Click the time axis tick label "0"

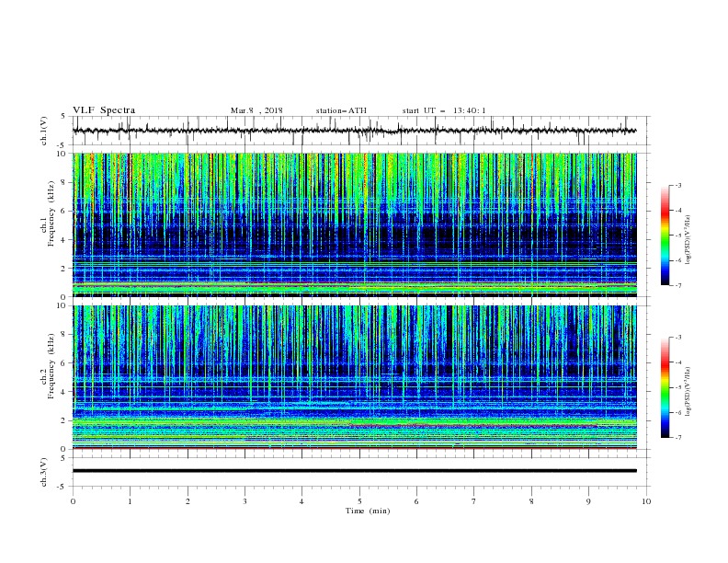tap(73, 501)
